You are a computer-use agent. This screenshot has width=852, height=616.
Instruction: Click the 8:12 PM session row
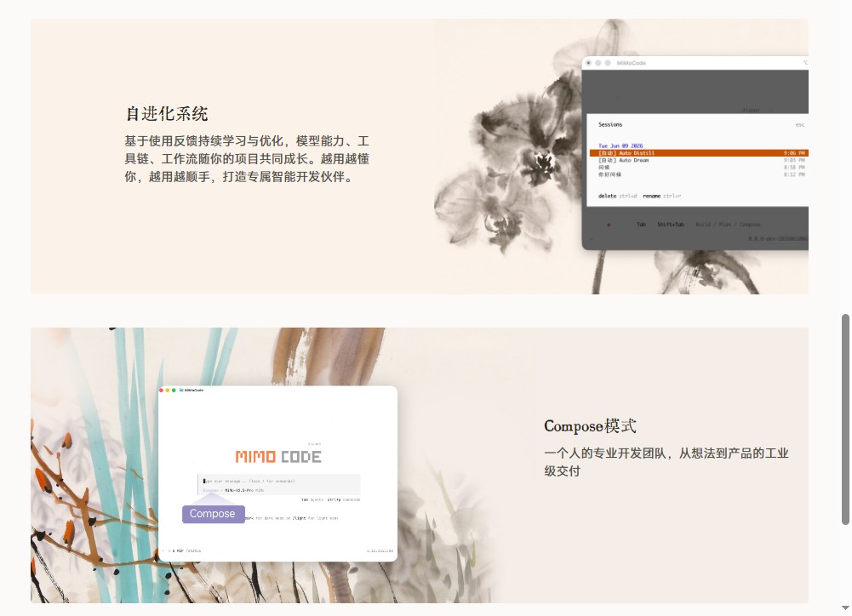699,174
